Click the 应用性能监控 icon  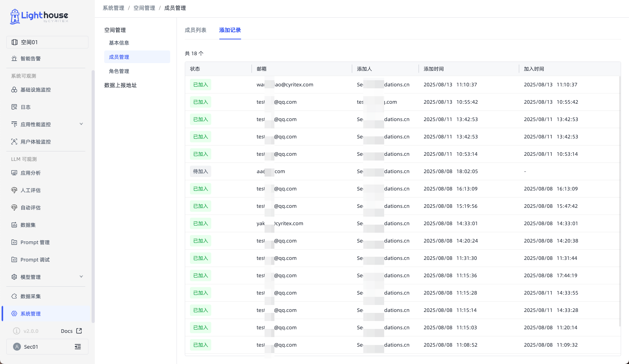pyautogui.click(x=14, y=124)
